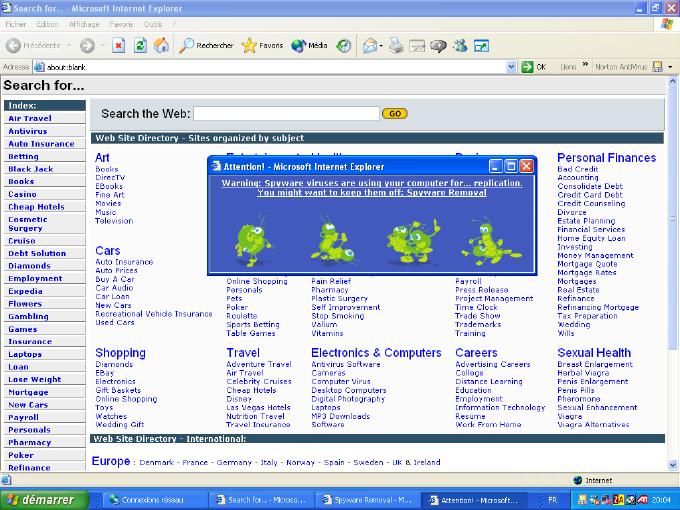Open the Antivirus Software link under Electronics
Screen dimensions: 680x510
pos(346,364)
